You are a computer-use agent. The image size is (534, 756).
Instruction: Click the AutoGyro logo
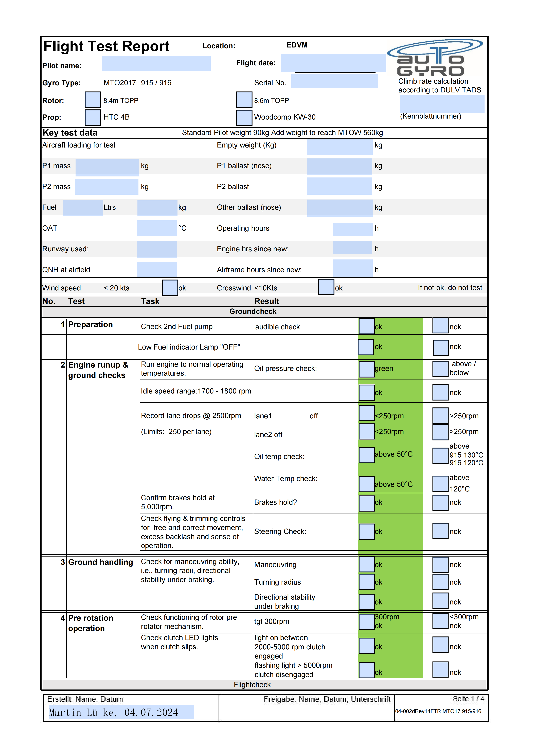coord(435,58)
